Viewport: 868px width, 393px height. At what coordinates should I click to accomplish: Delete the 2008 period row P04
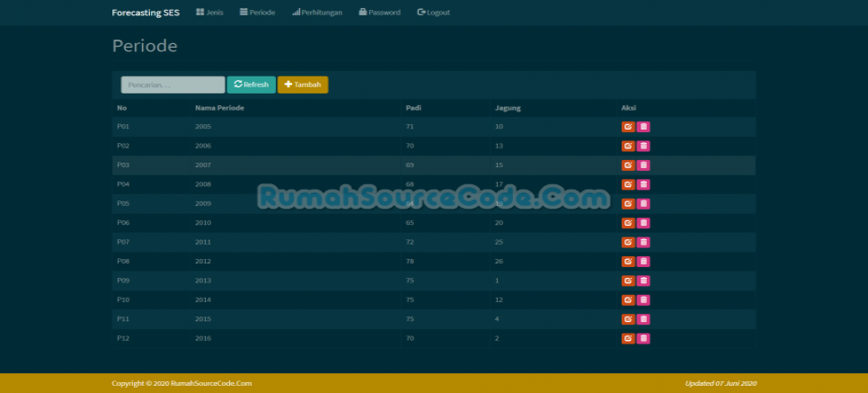pos(643,184)
